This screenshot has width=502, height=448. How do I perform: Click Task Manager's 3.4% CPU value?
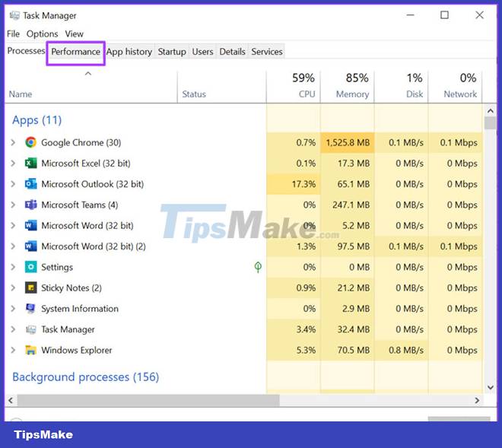(306, 329)
